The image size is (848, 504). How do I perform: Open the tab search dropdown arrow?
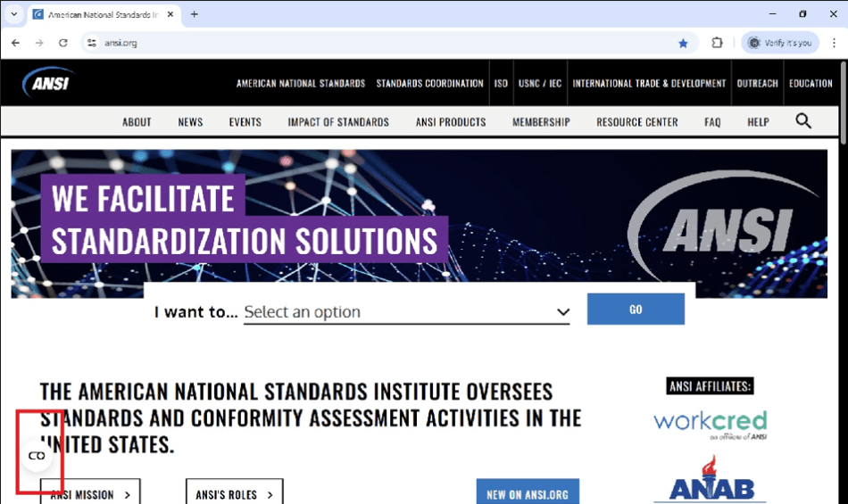point(14,14)
